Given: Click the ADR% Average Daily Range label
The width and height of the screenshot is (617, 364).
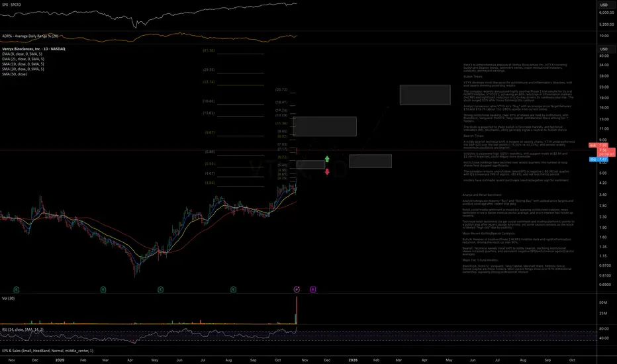Looking at the screenshot, I should pos(30,36).
